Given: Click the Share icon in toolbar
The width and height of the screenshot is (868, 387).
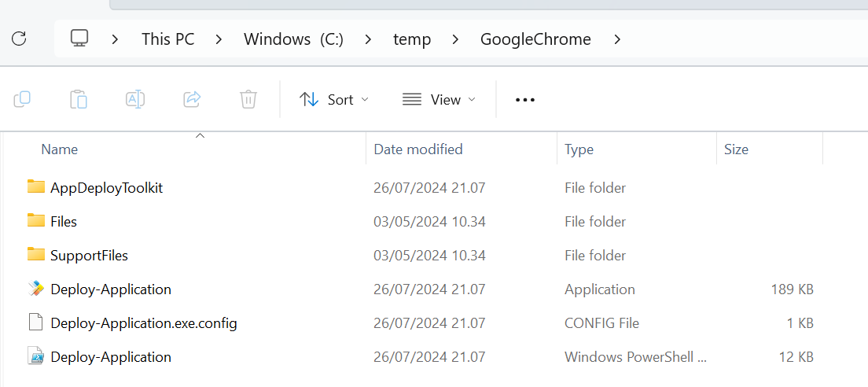Looking at the screenshot, I should point(192,99).
